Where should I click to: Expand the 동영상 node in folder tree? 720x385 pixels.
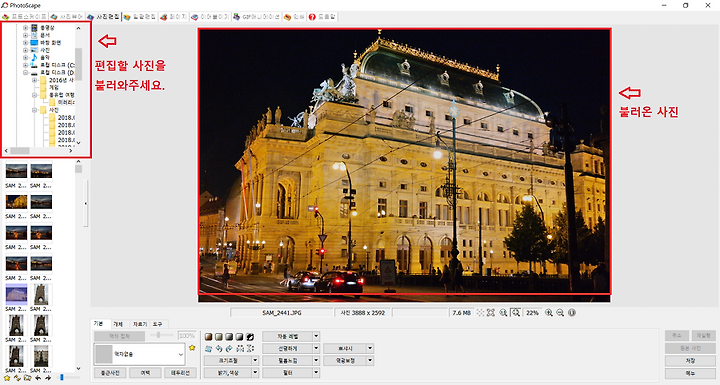click(26, 28)
